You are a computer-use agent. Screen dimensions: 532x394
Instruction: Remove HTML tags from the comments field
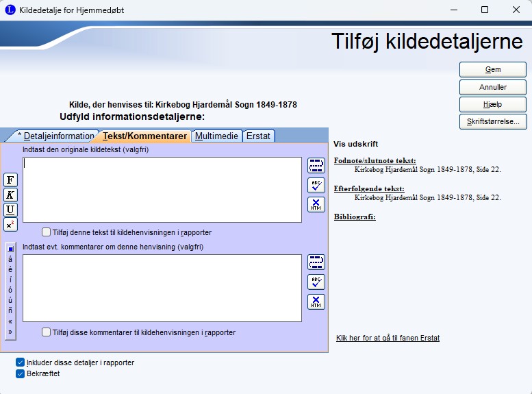[x=316, y=301]
